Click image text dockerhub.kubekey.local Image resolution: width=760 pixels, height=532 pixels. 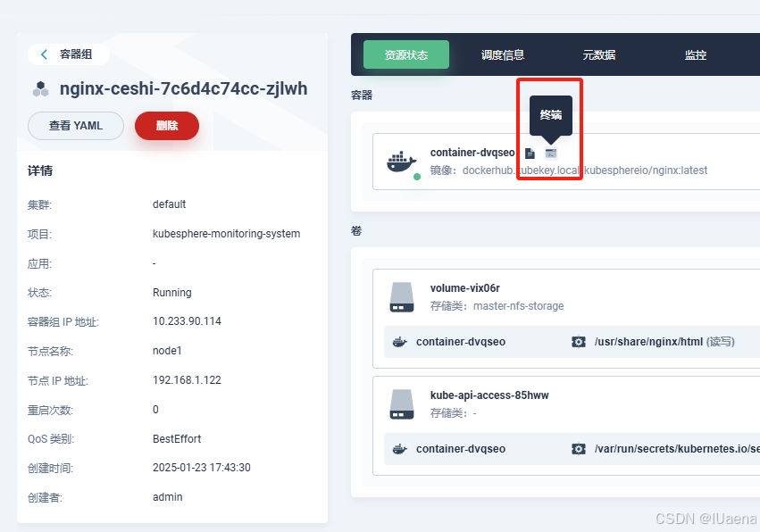tap(521, 170)
